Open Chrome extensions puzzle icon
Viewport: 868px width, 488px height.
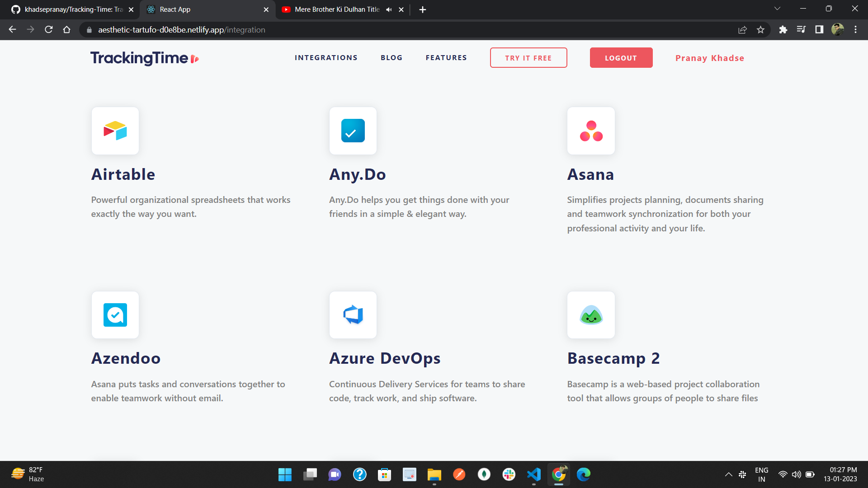click(783, 30)
